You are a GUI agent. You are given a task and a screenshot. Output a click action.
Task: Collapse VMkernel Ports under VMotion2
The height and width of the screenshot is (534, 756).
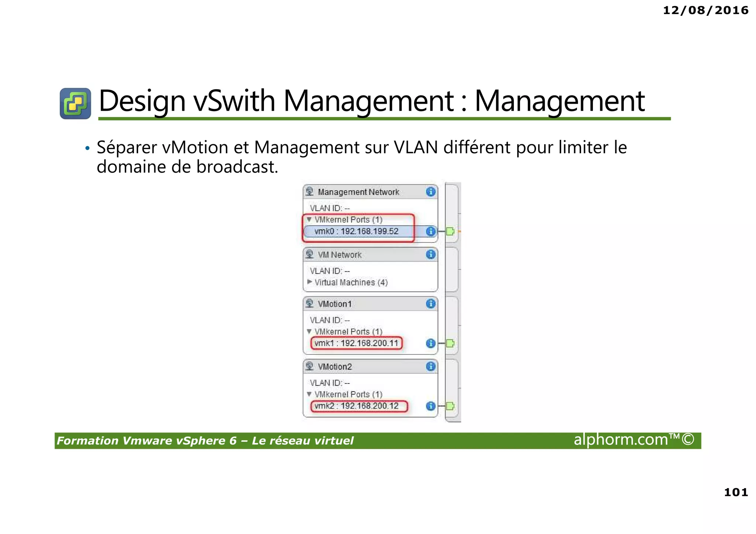309,394
